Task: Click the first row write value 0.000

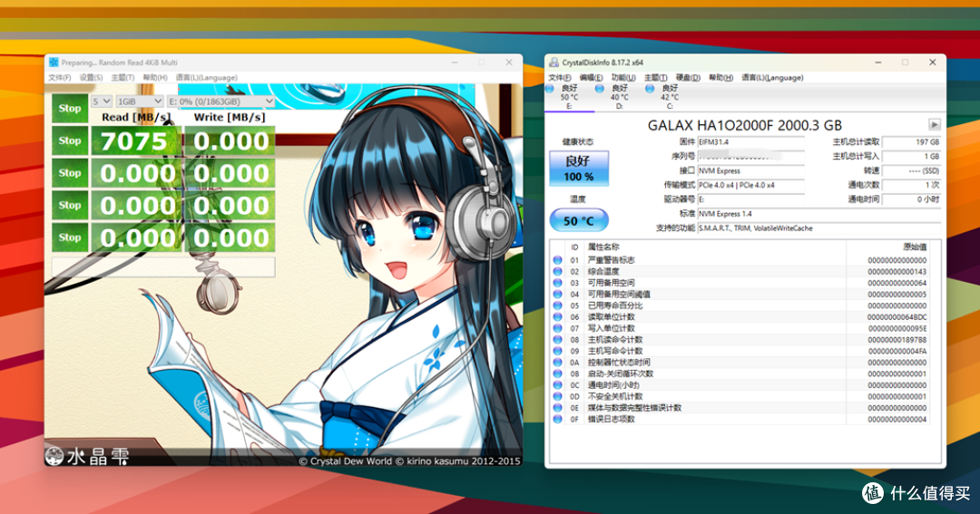Action: click(230, 141)
